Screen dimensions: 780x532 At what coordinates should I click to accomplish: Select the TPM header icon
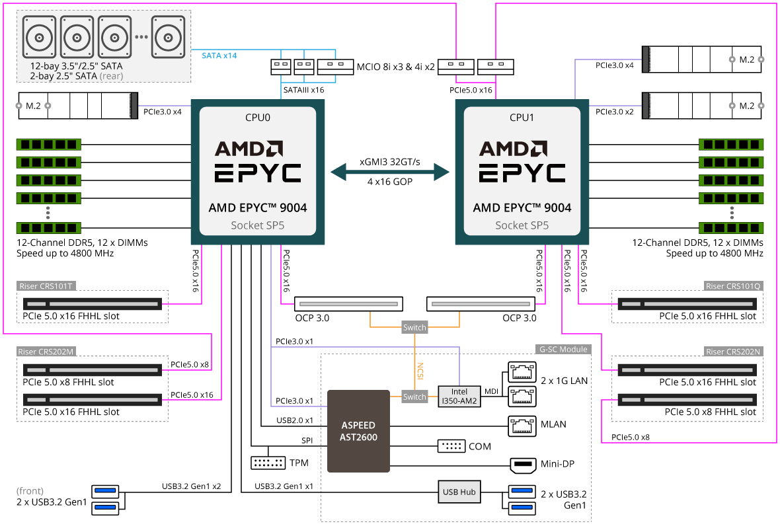tap(267, 463)
